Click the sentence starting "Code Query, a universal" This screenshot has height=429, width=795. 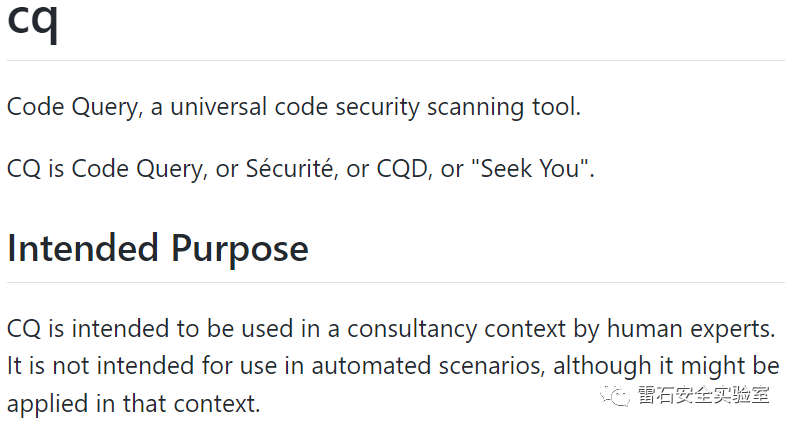coord(294,107)
